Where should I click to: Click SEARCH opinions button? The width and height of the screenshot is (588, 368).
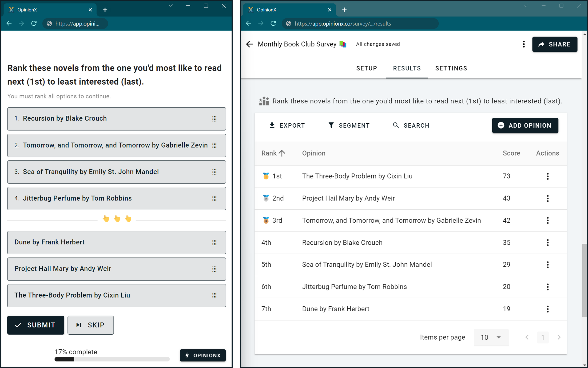pos(411,125)
